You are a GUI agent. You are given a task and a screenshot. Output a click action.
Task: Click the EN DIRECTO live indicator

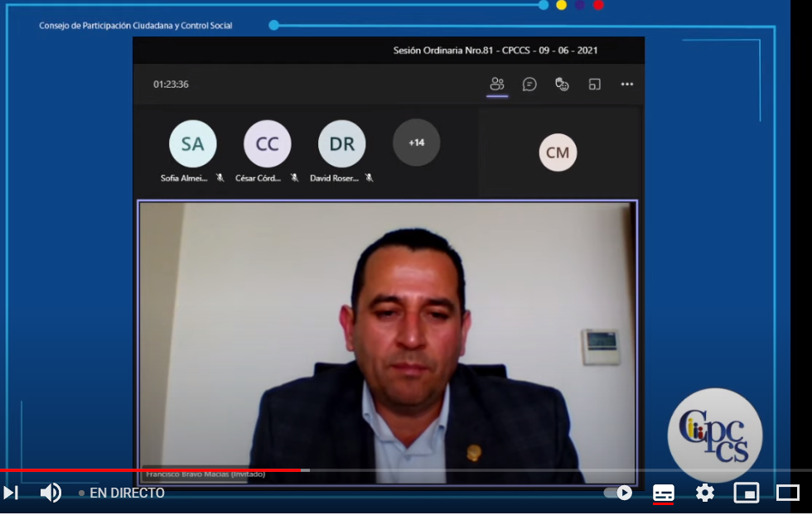coord(122,493)
